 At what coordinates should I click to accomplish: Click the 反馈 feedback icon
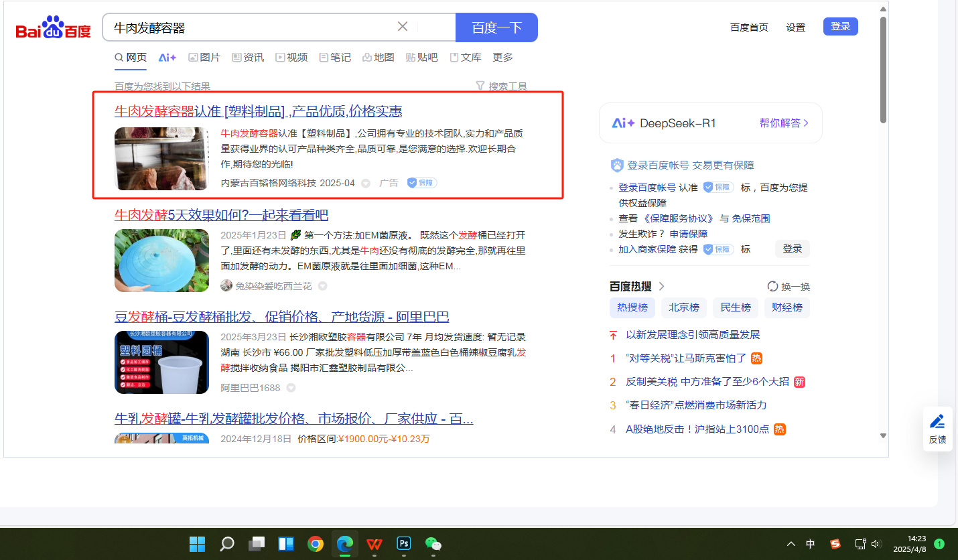(937, 428)
